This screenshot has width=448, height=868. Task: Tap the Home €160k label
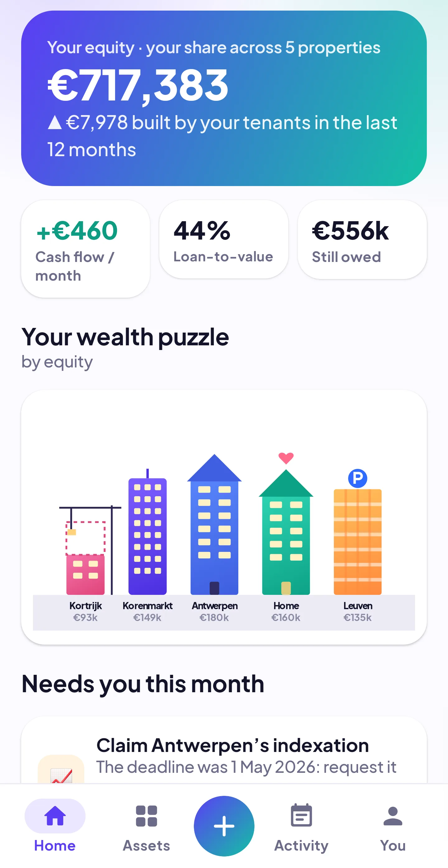(x=286, y=612)
